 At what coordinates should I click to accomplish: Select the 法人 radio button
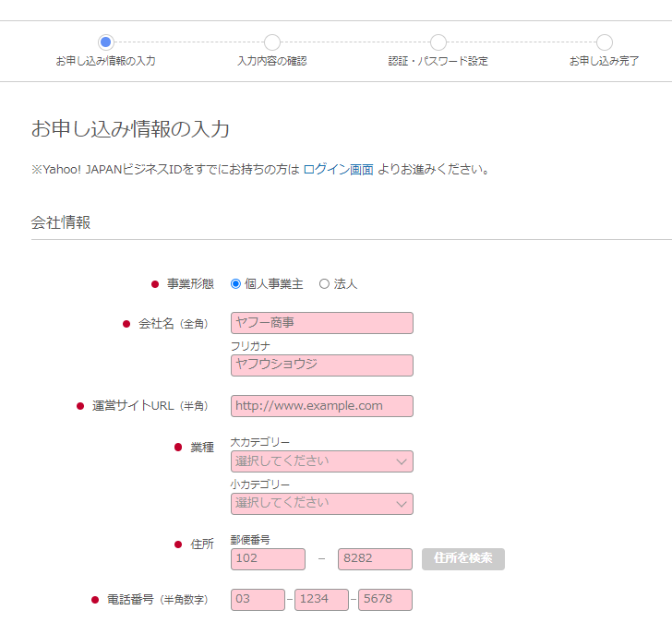point(324,284)
